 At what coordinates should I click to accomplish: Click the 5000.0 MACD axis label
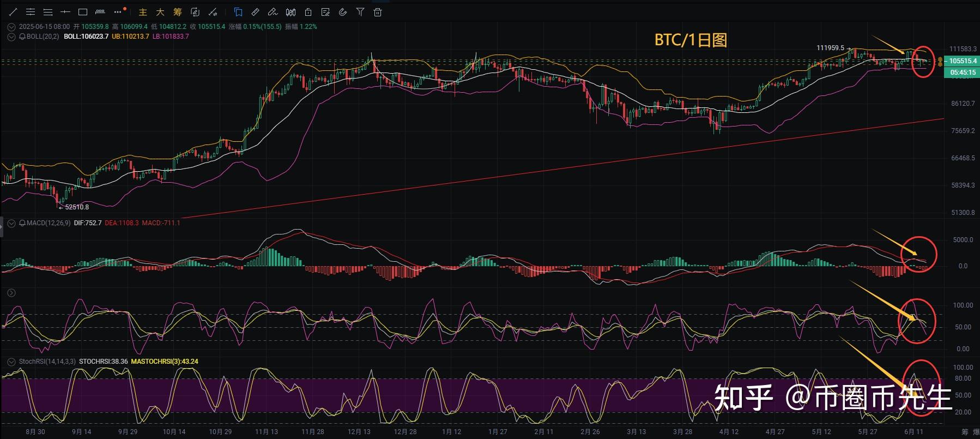click(x=963, y=240)
